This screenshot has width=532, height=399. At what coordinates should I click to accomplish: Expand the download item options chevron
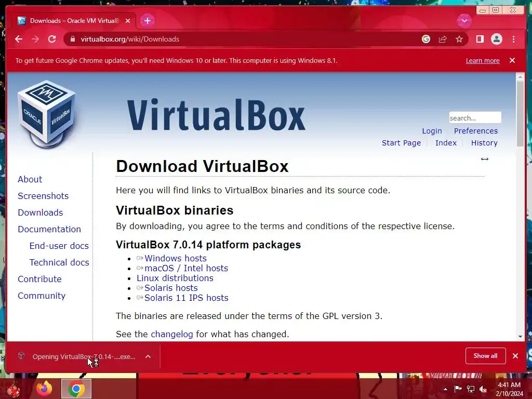(x=148, y=356)
